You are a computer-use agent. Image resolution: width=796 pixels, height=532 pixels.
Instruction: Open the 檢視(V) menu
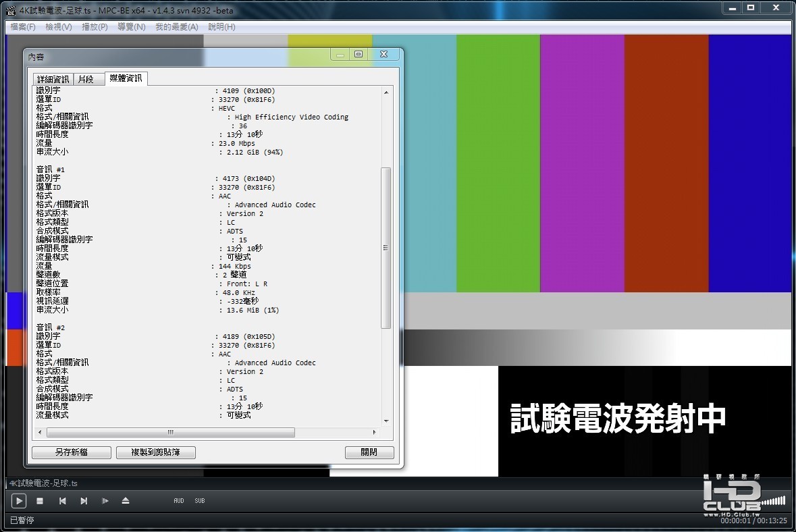(58, 27)
